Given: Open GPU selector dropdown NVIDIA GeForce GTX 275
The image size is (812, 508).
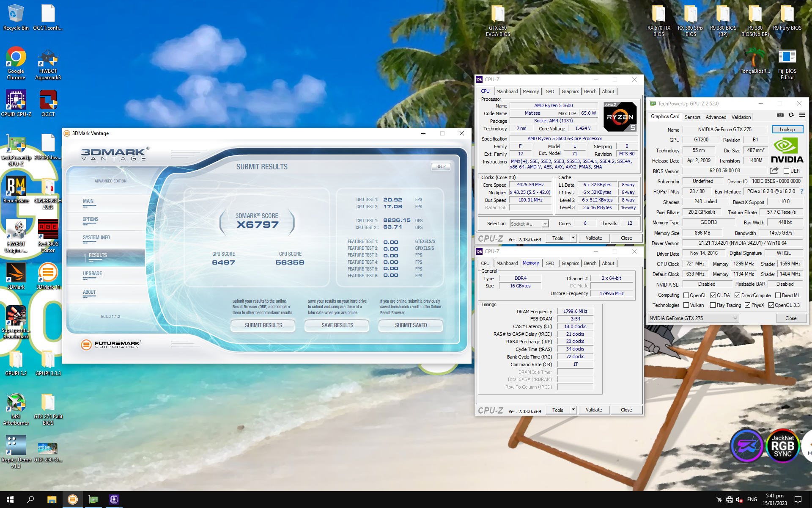Looking at the screenshot, I should click(694, 318).
